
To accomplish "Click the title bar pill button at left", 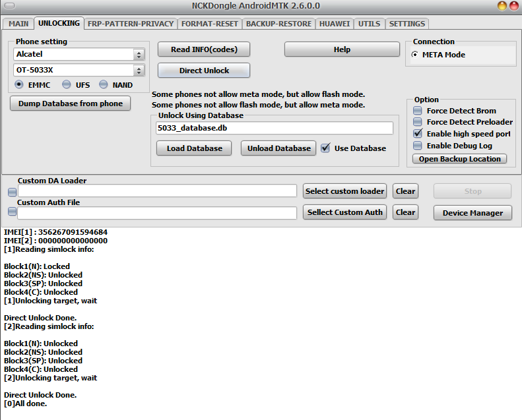I will click(x=9, y=6).
